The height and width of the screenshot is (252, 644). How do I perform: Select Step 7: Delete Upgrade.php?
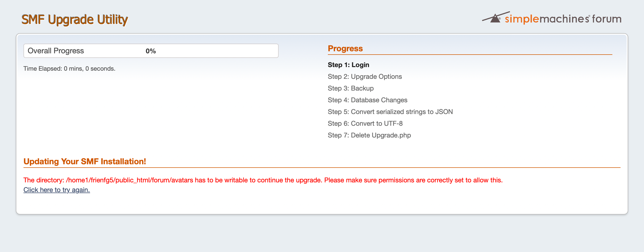[369, 135]
